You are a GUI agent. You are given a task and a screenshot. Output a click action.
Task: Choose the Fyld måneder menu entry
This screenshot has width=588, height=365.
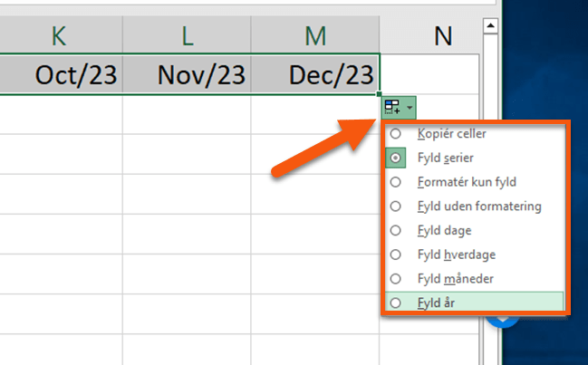(x=395, y=278)
